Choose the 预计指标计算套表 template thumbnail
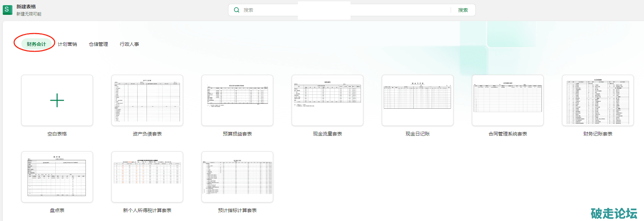 [x=237, y=177]
